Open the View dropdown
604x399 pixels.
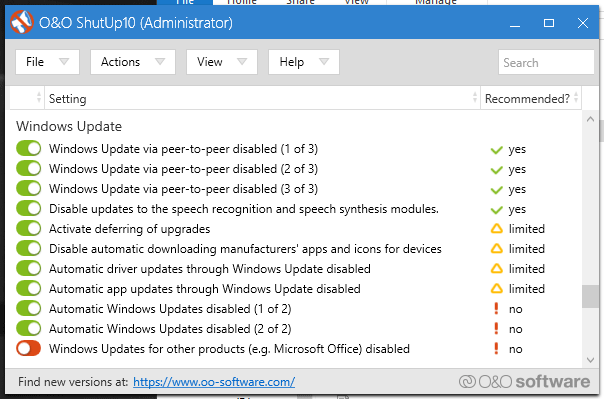pyautogui.click(x=222, y=62)
